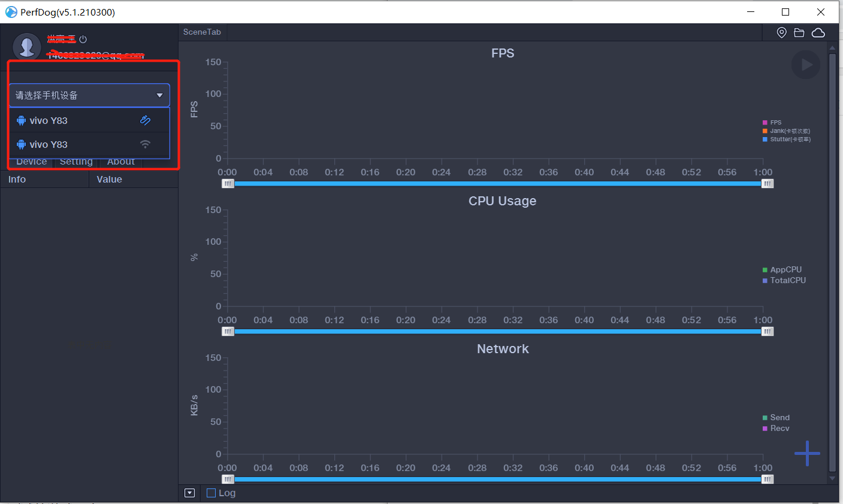This screenshot has height=504, width=843.
Task: Open the SceneTab tab
Action: click(x=202, y=32)
